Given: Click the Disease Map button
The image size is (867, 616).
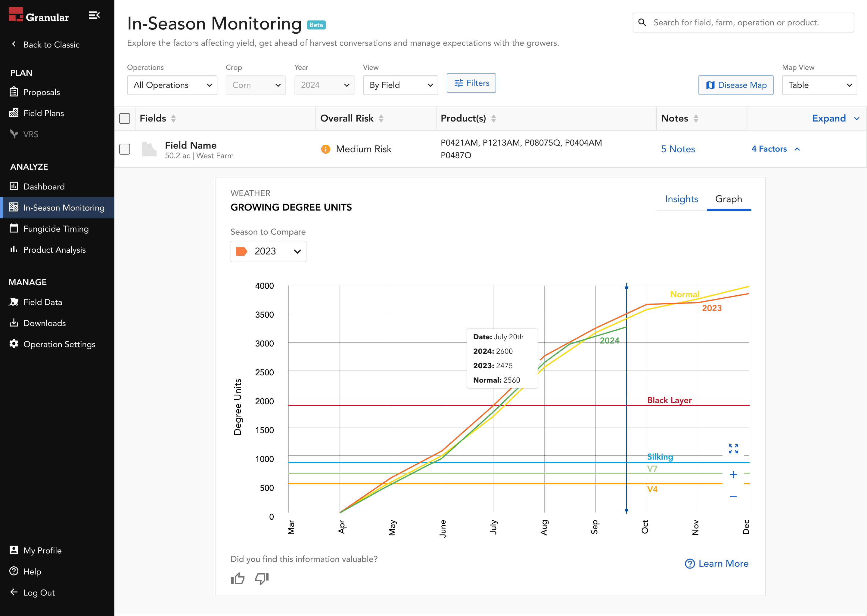Looking at the screenshot, I should (736, 85).
